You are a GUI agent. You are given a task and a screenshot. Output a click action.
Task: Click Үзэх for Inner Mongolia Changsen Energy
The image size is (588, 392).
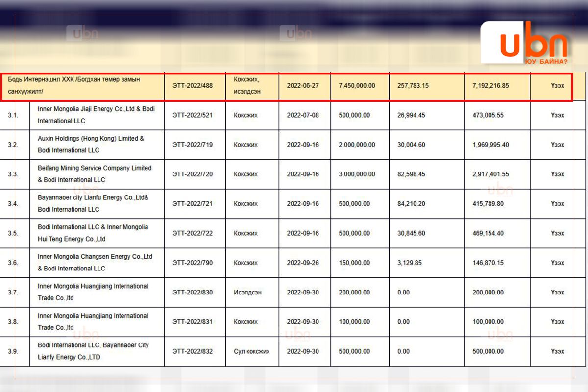[x=557, y=263]
